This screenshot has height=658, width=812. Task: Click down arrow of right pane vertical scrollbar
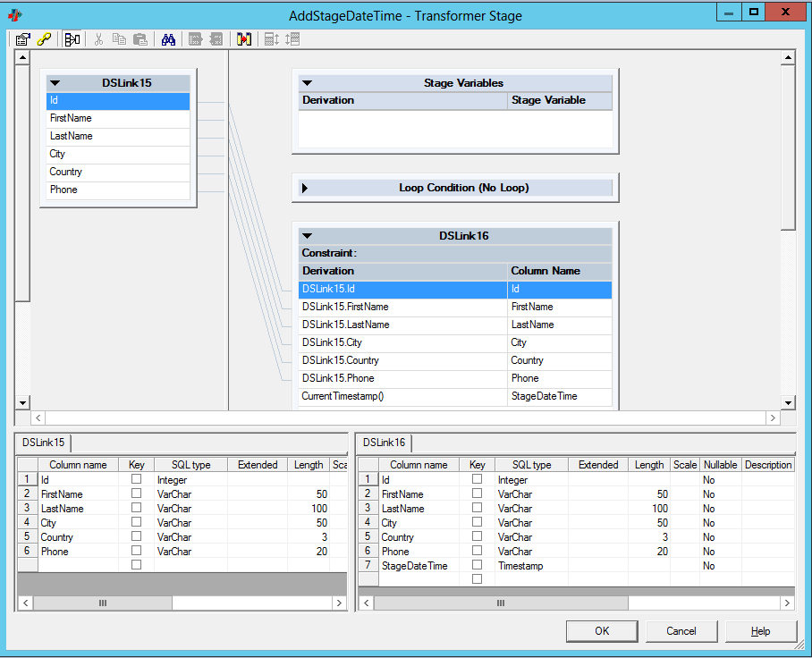[x=788, y=403]
